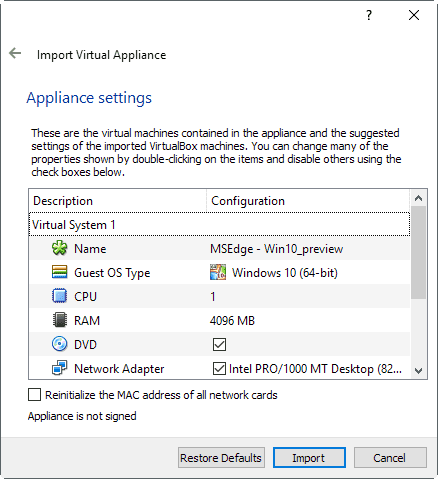Enable Reinitialize the MAC address checkbox
The image size is (438, 479).
(35, 395)
